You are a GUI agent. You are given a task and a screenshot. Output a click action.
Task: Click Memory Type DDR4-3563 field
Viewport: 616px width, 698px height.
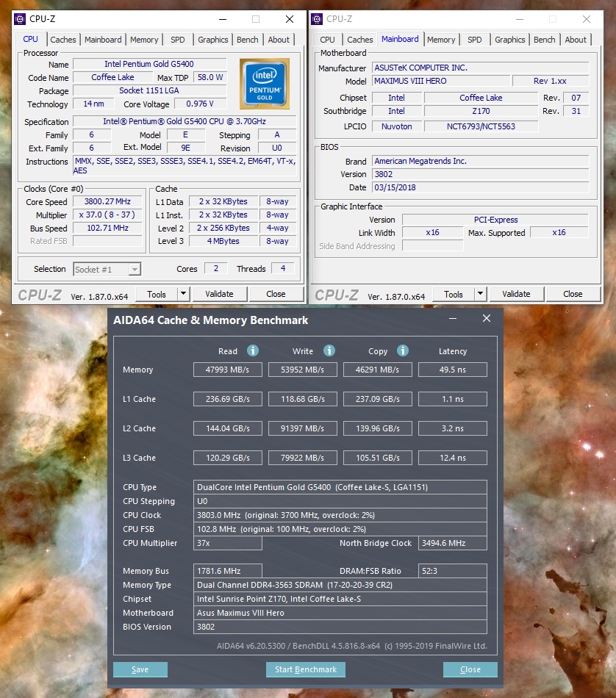pos(340,585)
